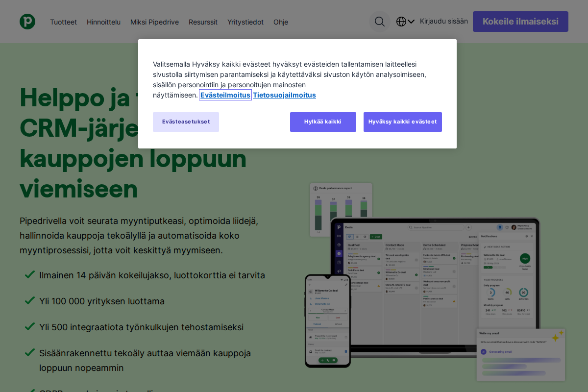Image resolution: width=588 pixels, height=392 pixels.
Task: Expand the Miksi Pipedrive menu
Action: [154, 22]
